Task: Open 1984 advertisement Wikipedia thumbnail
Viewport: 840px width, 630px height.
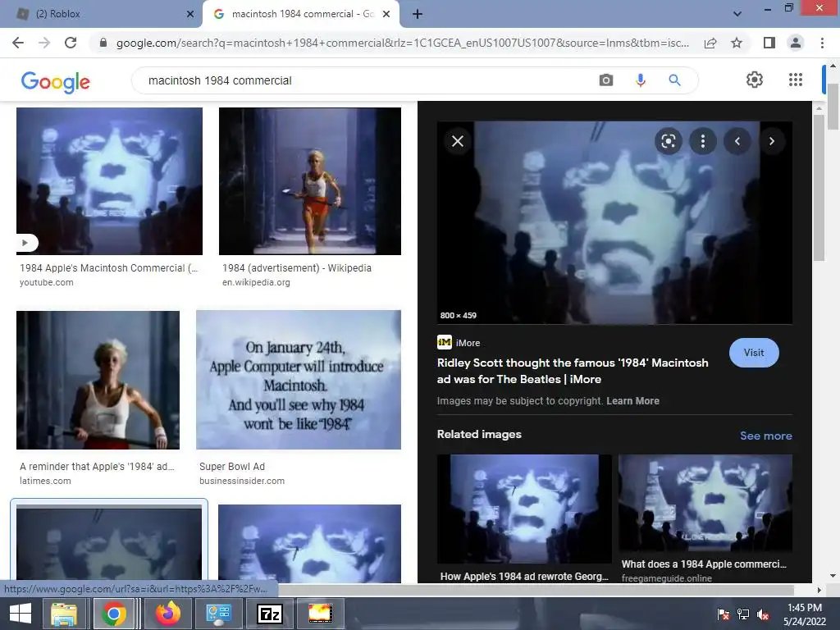Action: [309, 181]
